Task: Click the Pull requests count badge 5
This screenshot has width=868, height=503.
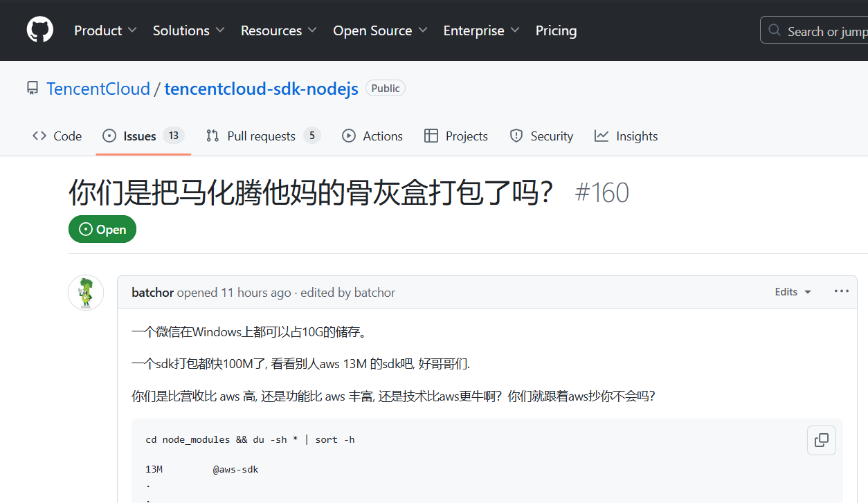Action: tap(312, 136)
